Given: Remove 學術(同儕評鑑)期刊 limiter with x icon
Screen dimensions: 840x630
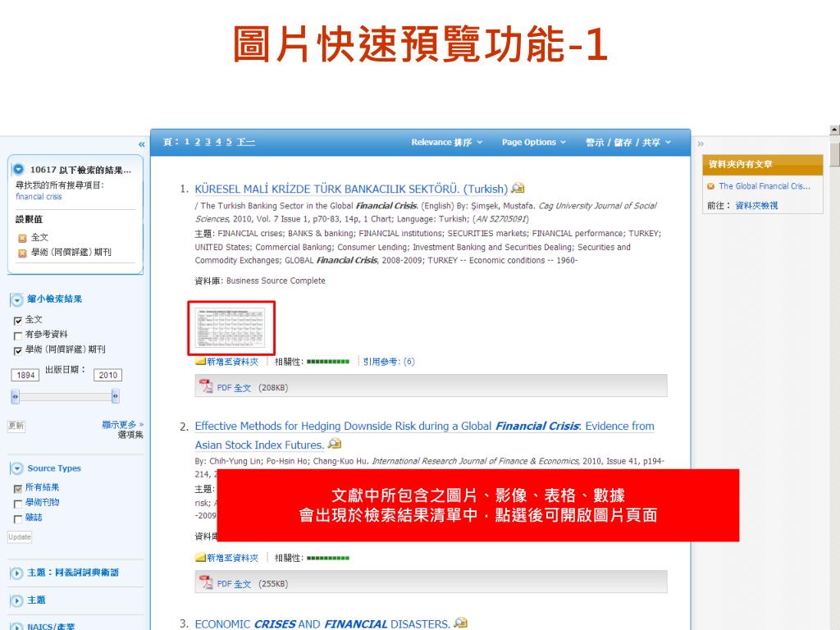Looking at the screenshot, I should pyautogui.click(x=22, y=253).
